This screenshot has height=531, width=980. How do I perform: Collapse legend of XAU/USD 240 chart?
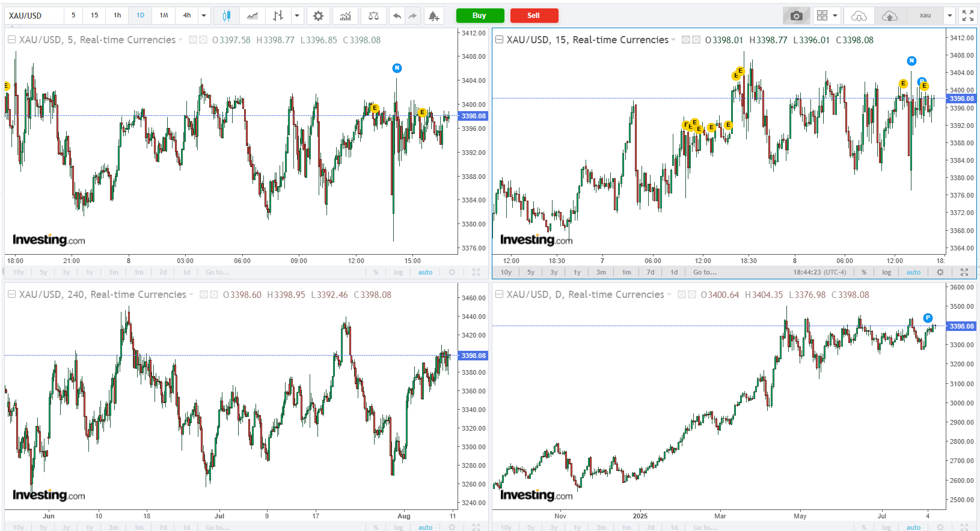(x=11, y=294)
